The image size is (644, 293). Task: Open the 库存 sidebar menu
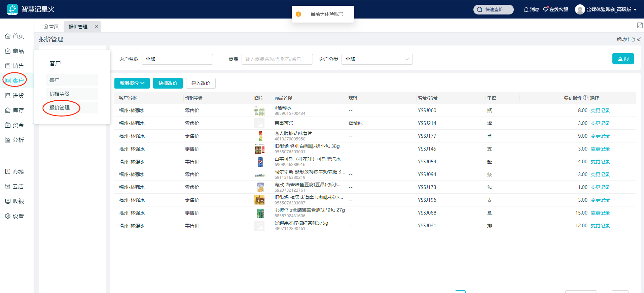pos(15,110)
